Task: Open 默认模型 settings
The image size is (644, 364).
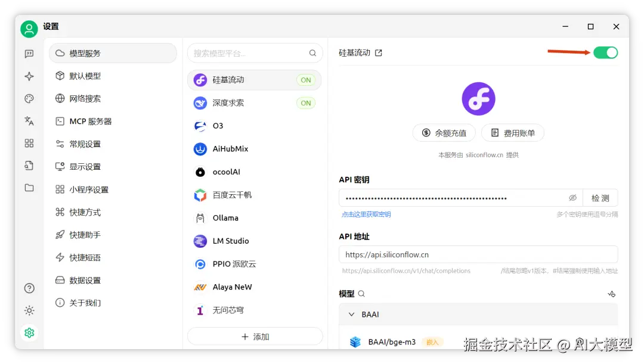Action: click(113, 76)
